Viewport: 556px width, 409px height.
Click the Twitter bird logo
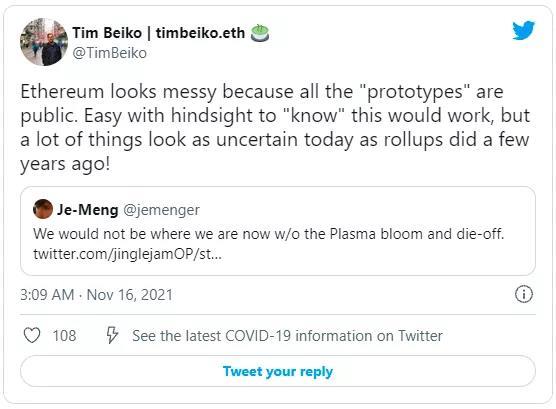click(523, 30)
